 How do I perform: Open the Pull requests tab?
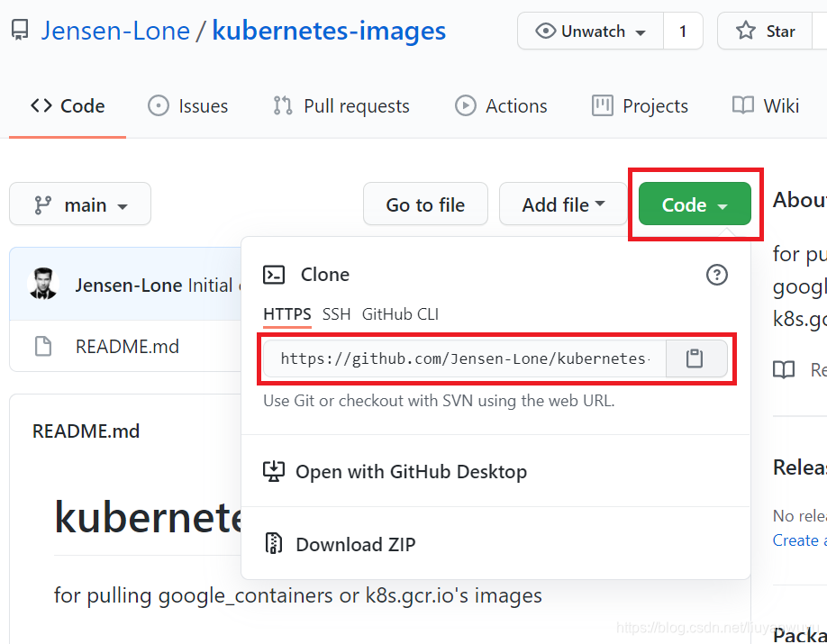pyautogui.click(x=341, y=106)
